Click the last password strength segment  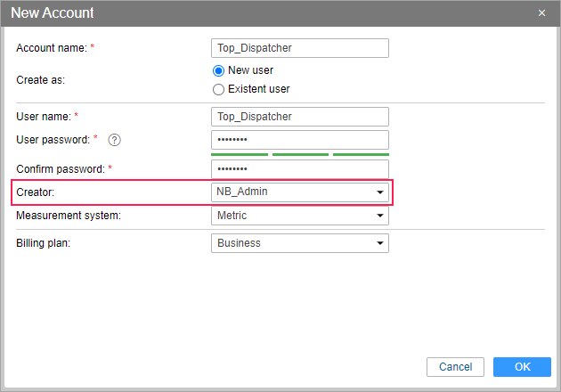click(x=361, y=155)
